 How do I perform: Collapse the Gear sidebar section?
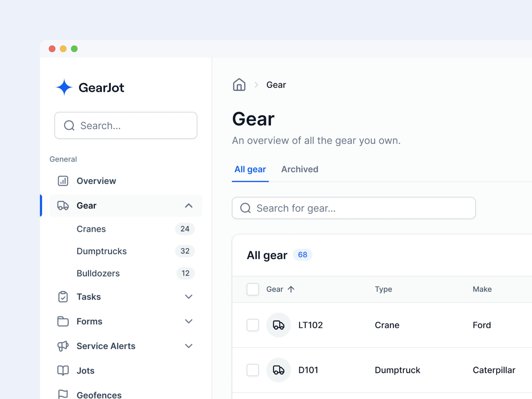(x=189, y=206)
